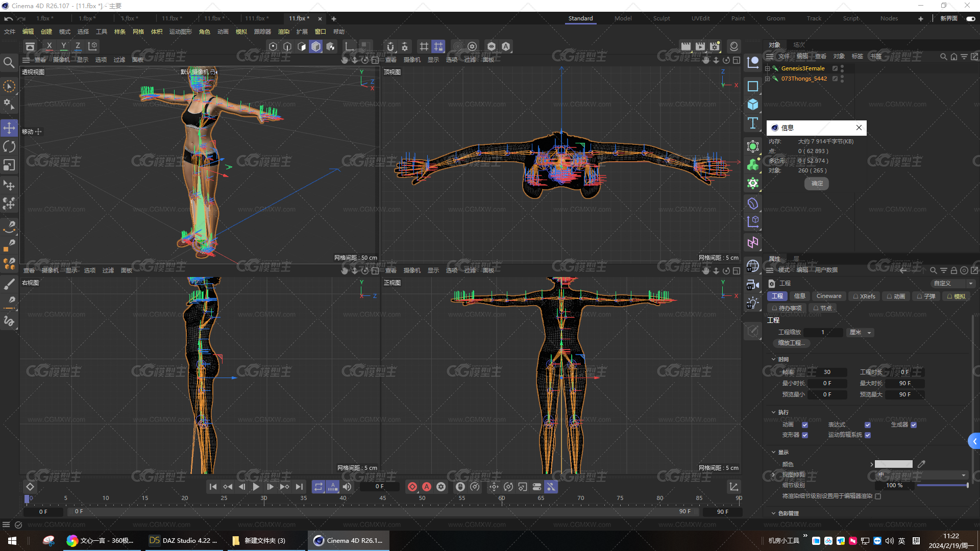Toggle timeline loop playback icon
980x551 pixels.
click(x=318, y=487)
